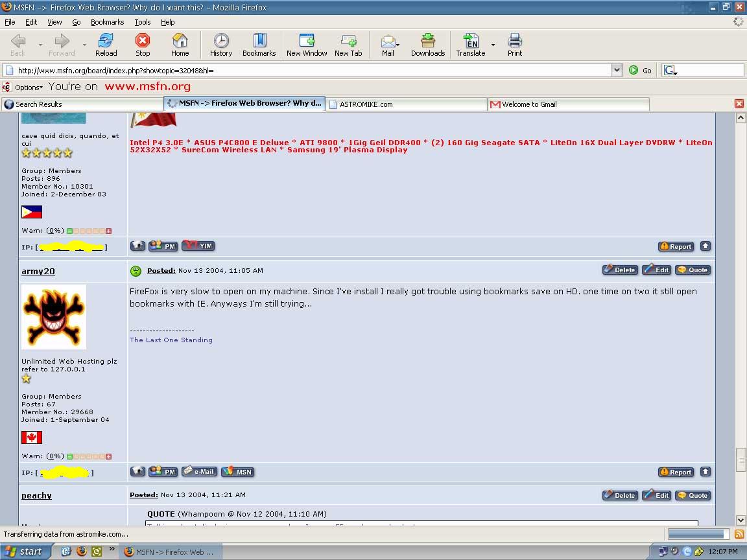
Task: Switch to the ASTROMIKE.com tab
Action: (407, 104)
